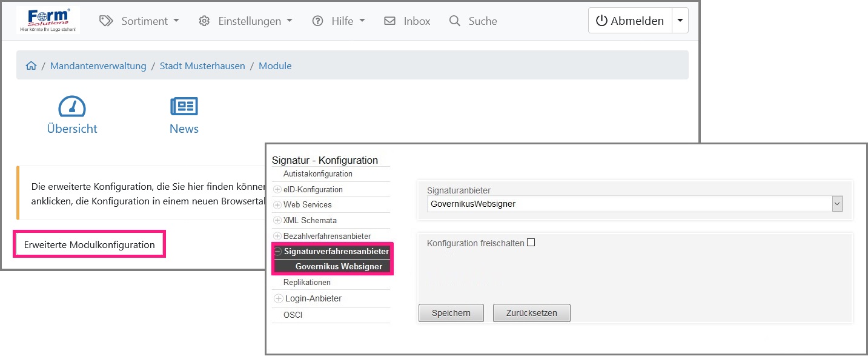Collapse the Signaturverfahrensanbieter node

(x=278, y=251)
